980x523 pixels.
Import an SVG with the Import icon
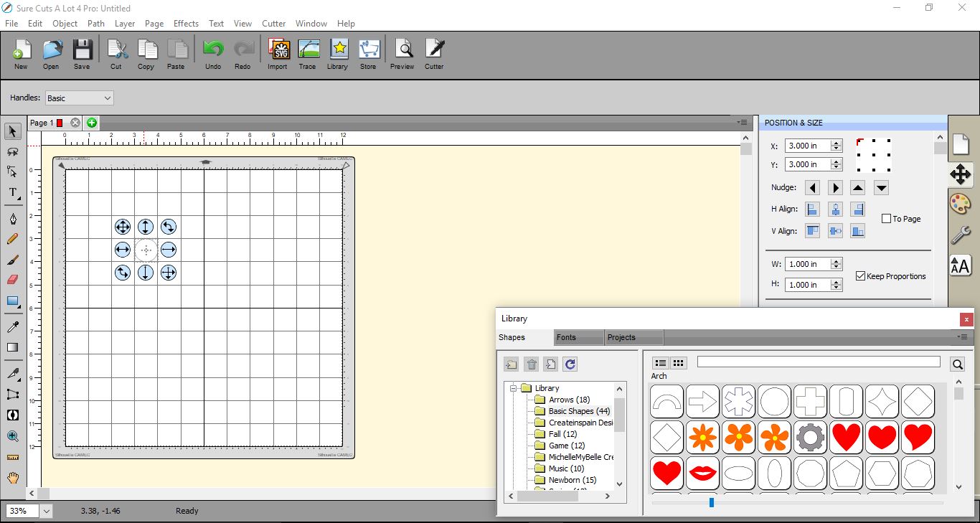pos(278,53)
